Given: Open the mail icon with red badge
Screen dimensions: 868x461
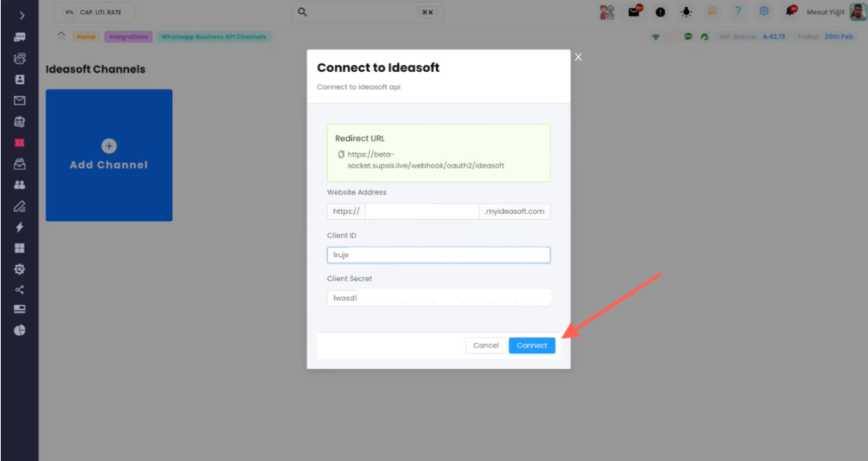Looking at the screenshot, I should (635, 12).
